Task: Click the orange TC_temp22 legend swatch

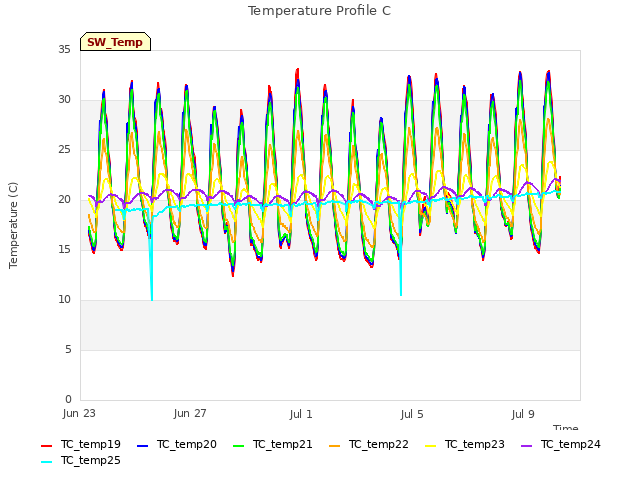Action: pyautogui.click(x=334, y=446)
